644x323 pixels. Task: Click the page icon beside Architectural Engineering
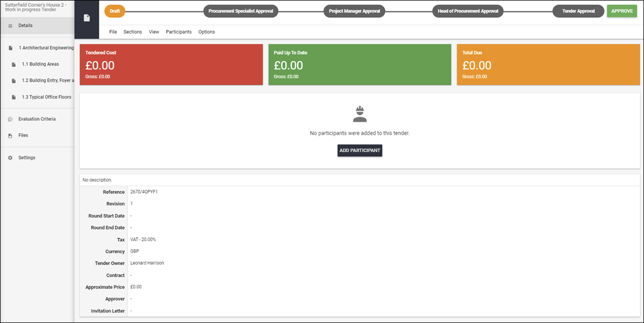click(11, 48)
